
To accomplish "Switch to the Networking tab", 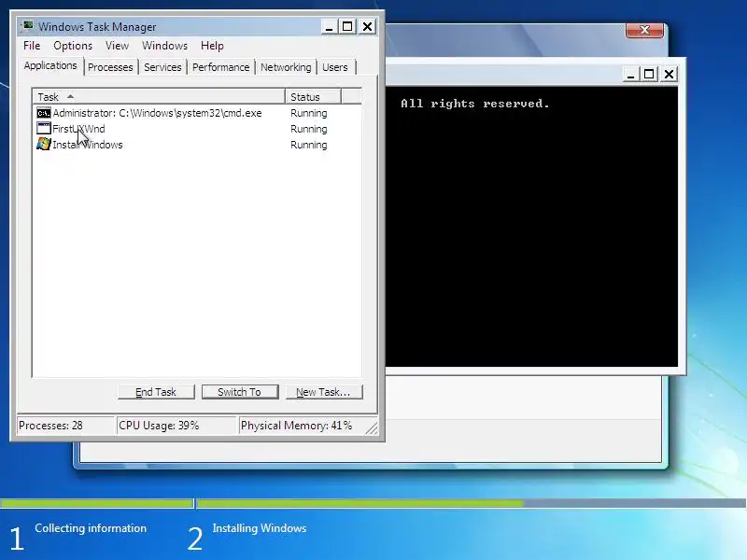I will [x=286, y=67].
